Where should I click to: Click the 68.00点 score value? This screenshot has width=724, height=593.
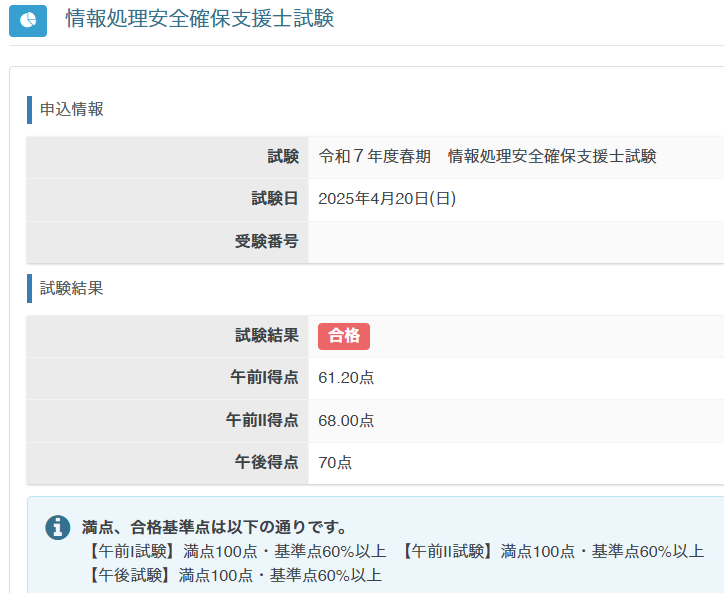click(x=346, y=421)
